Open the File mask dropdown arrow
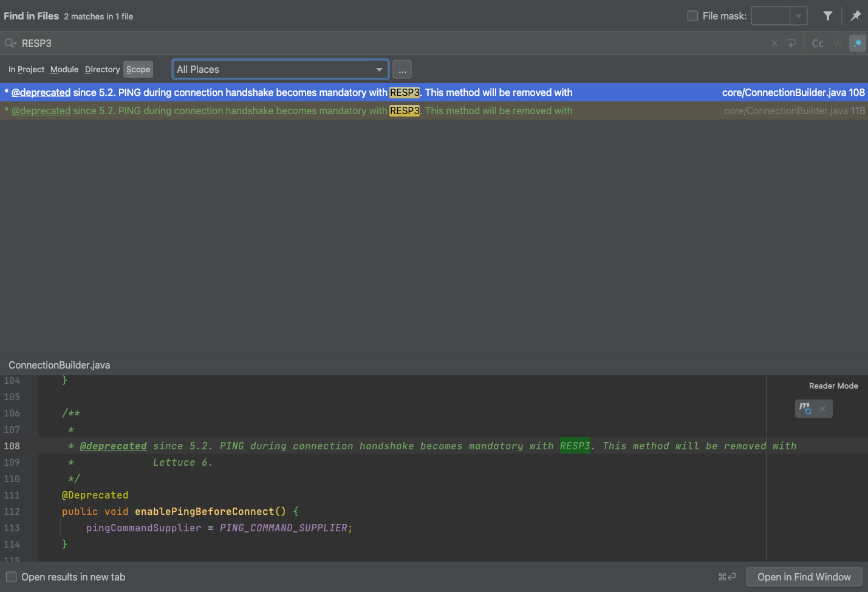The width and height of the screenshot is (868, 592). tap(799, 16)
